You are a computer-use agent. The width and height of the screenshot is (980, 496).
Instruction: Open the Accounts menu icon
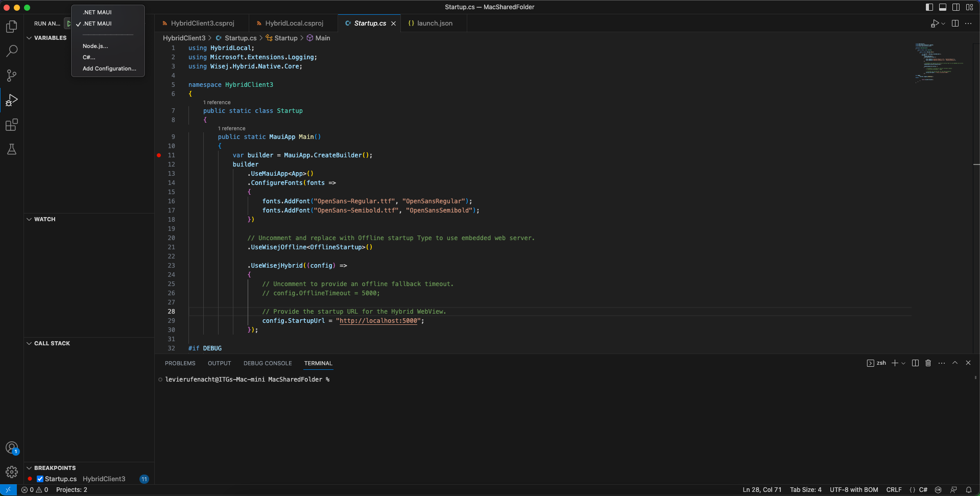11,448
